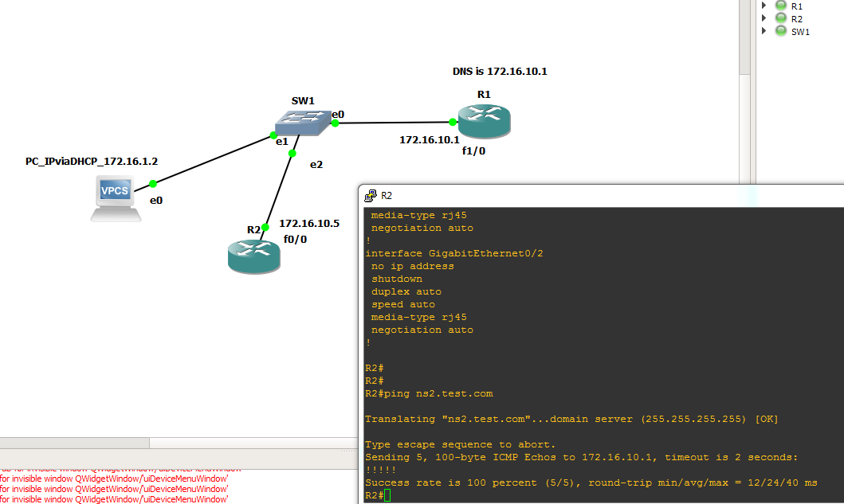
Task: Click the green dot on SW1's e2 port
Action: pos(292,153)
